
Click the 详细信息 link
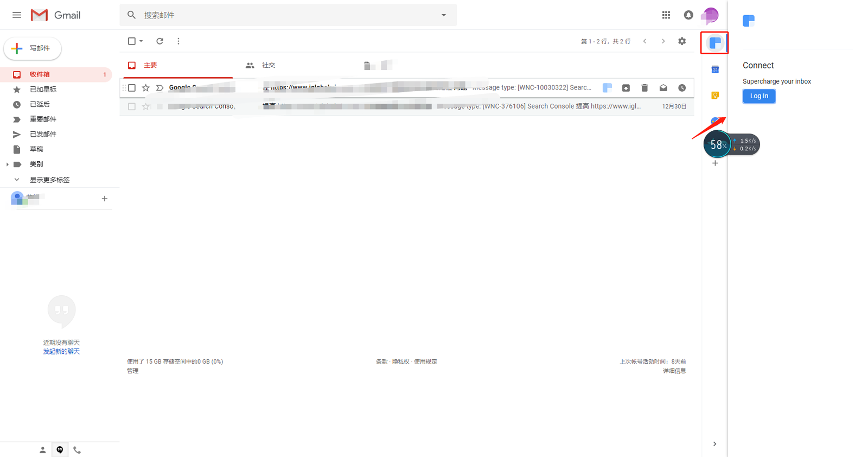(x=674, y=371)
